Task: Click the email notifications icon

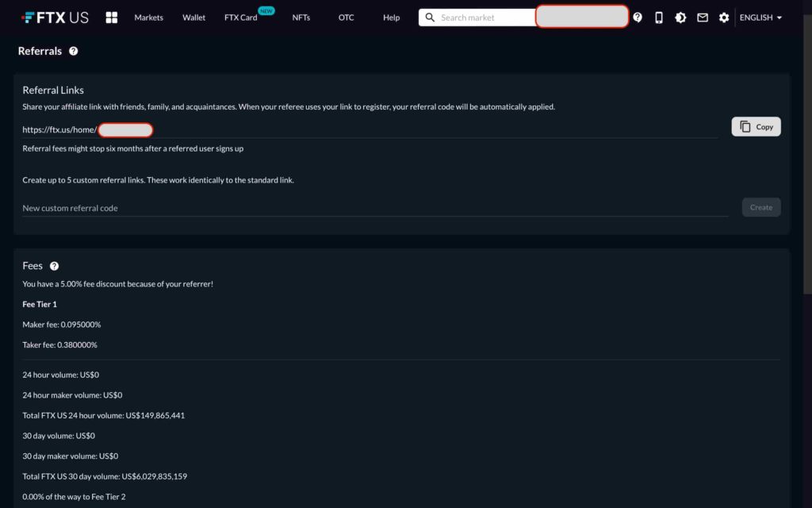Action: click(703, 17)
